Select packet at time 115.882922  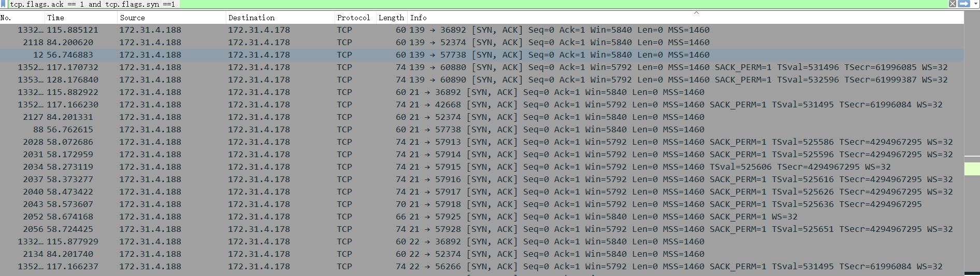click(x=482, y=92)
